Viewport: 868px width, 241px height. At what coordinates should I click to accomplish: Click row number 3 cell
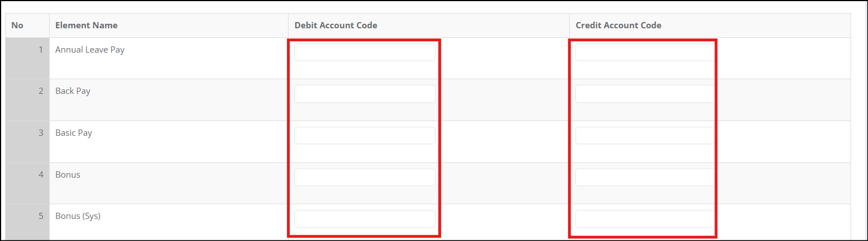click(x=28, y=141)
